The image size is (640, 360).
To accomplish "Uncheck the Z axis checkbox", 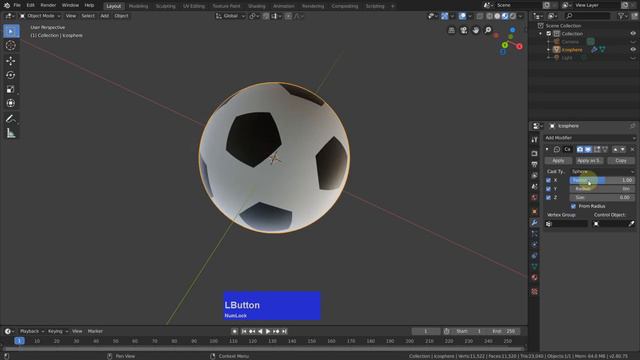I will pyautogui.click(x=549, y=198).
